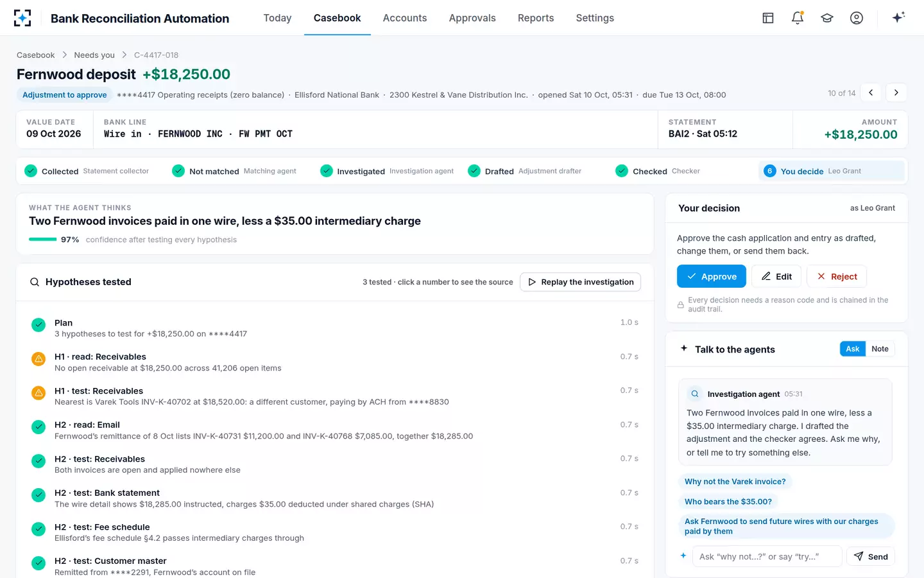
Task: Click check icon on H2 test: Bank statement
Action: tap(38, 495)
